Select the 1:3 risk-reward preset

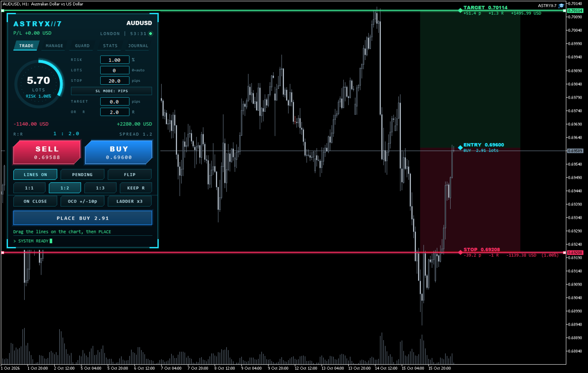point(100,188)
